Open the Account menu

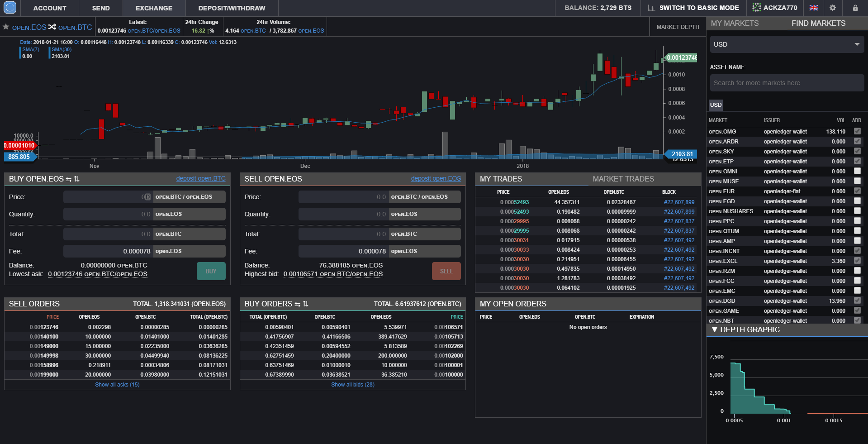[x=50, y=8]
